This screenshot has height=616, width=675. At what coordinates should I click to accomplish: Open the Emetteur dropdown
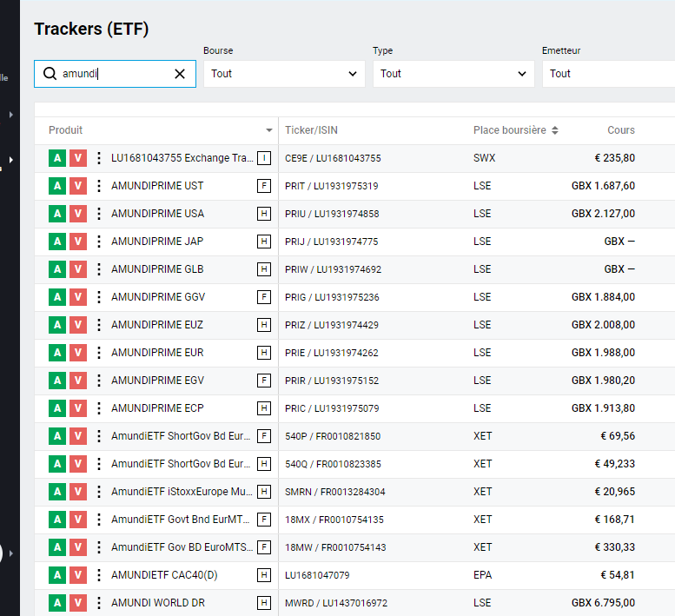[x=608, y=74]
